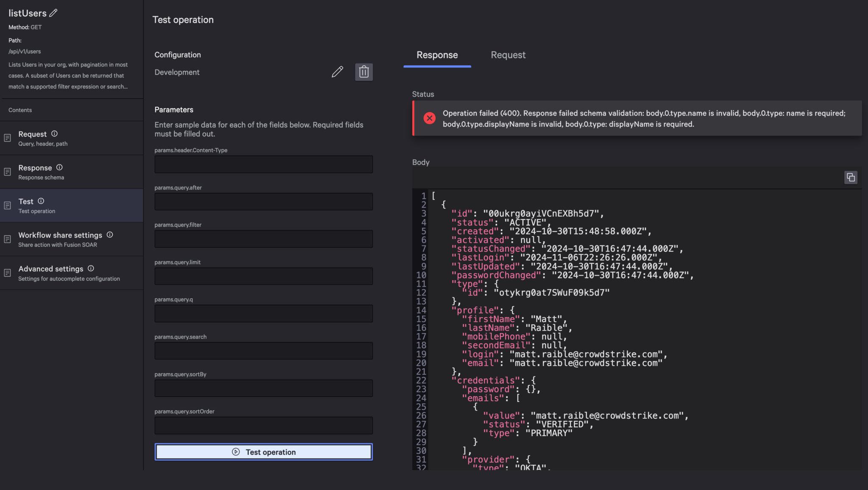The height and width of the screenshot is (490, 868).
Task: Focus the params.query.limit text field
Action: point(264,276)
